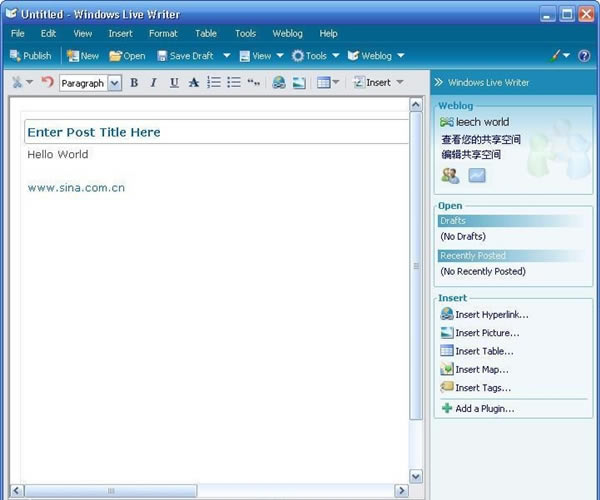This screenshot has width=600, height=500.
Task: Click the numbered list icon
Action: (x=213, y=83)
